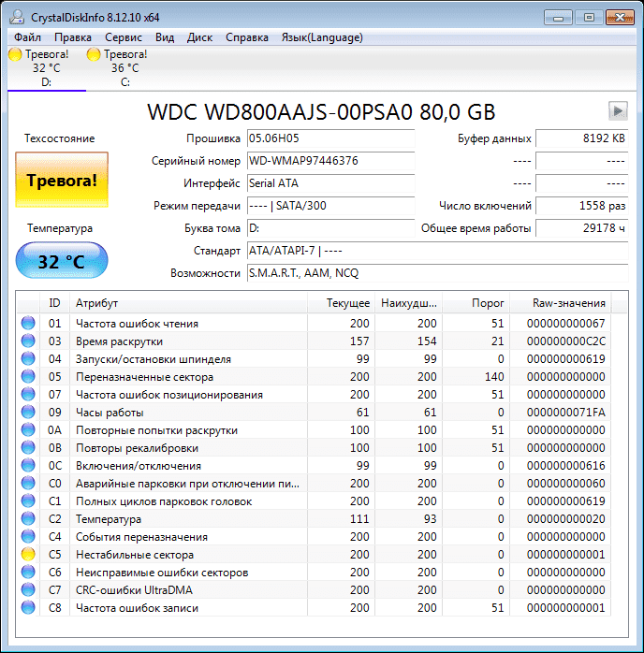Open the Язык(Language) menu
The height and width of the screenshot is (653, 644).
click(x=322, y=37)
